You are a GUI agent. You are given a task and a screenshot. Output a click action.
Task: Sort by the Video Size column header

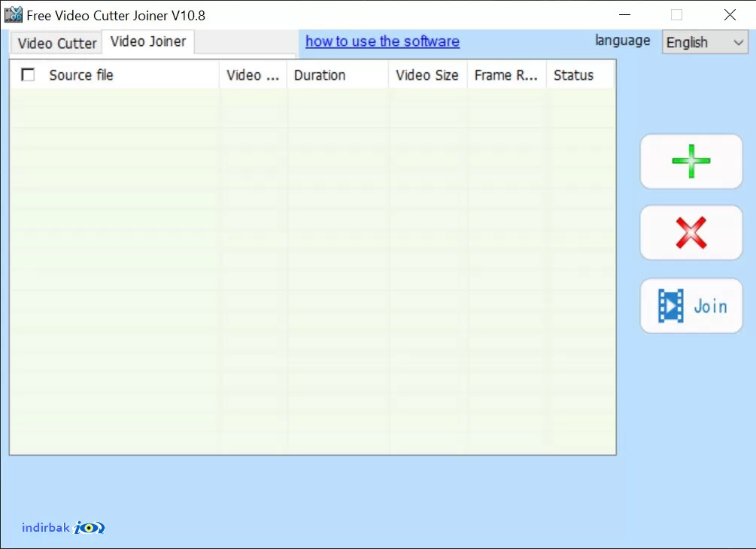click(x=428, y=74)
